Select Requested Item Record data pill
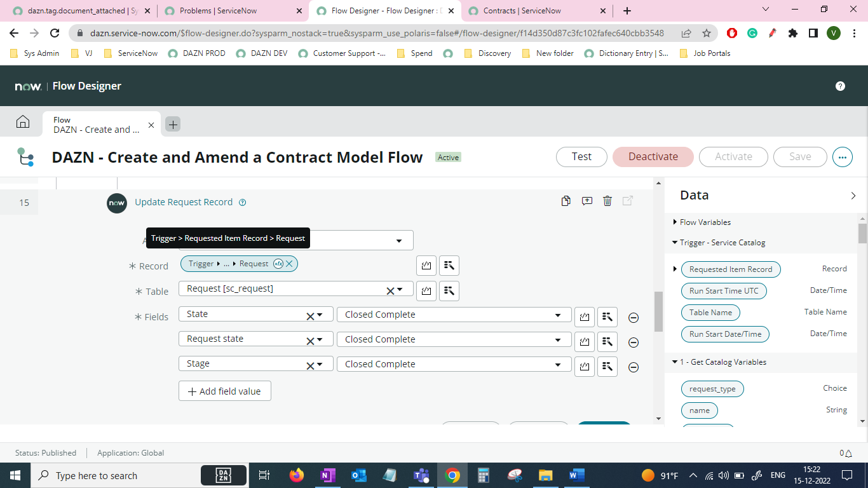 pos(731,269)
